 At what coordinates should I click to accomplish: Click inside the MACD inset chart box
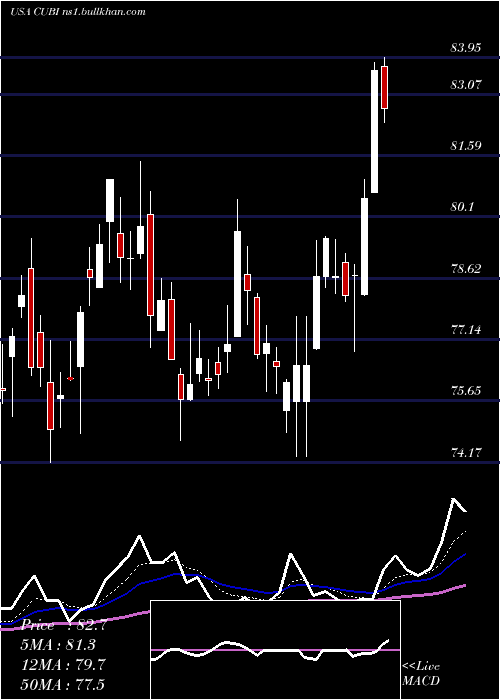pyautogui.click(x=275, y=650)
